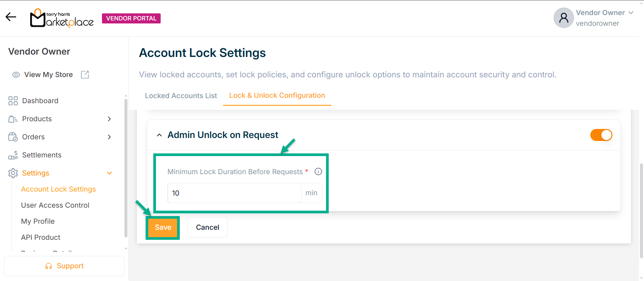Viewport: 644px width, 281px height.
Task: Open external store link icon
Action: pyautogui.click(x=85, y=75)
